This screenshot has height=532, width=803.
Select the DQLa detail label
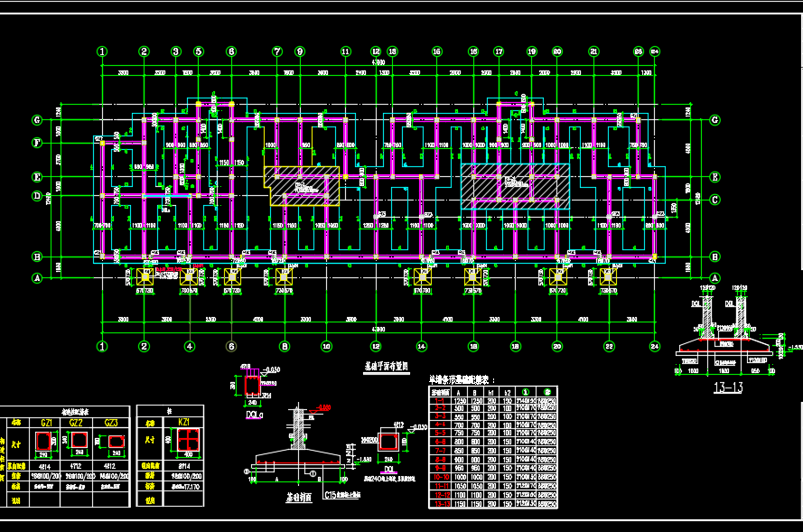(254, 415)
